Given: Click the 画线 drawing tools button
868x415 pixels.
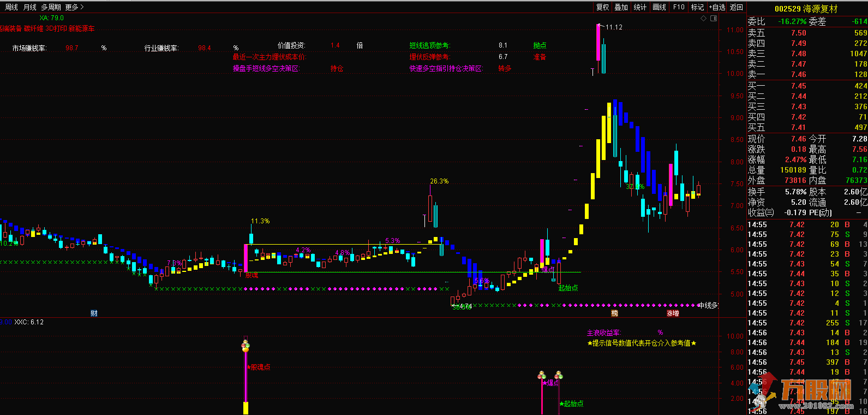Looking at the screenshot, I should tap(660, 7).
